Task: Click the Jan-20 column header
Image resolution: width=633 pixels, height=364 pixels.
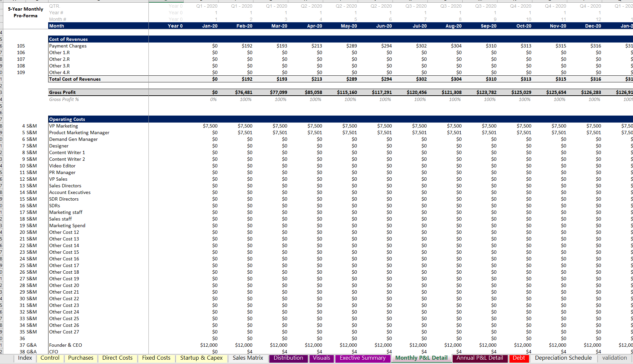Action: pyautogui.click(x=210, y=26)
